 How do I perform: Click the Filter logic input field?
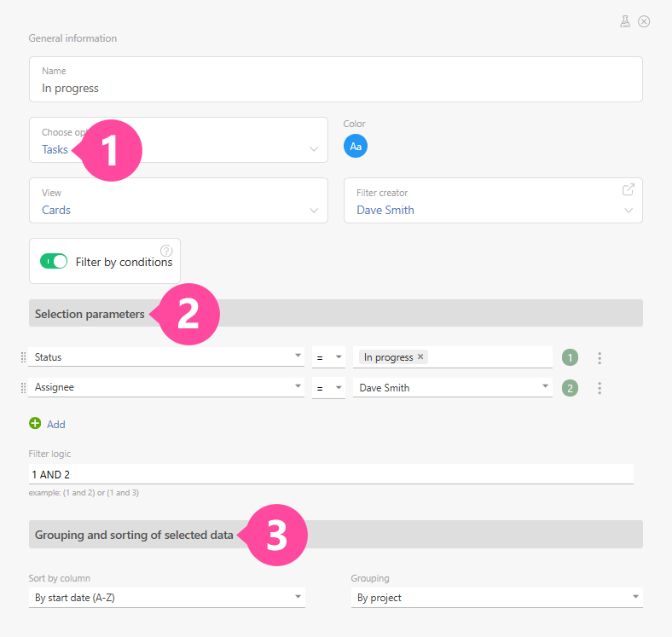(330, 474)
